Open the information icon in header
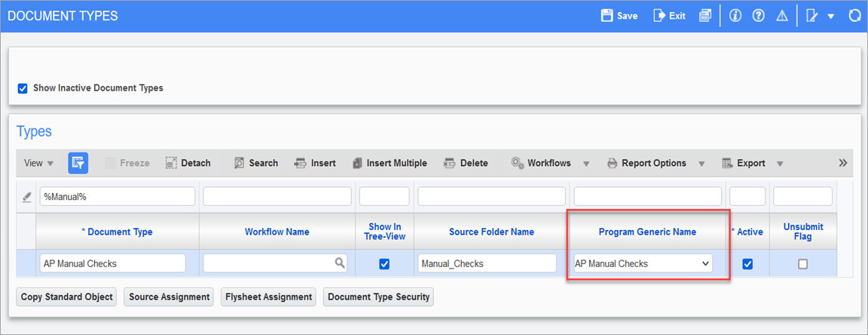The width and height of the screenshot is (868, 335). coord(735,16)
